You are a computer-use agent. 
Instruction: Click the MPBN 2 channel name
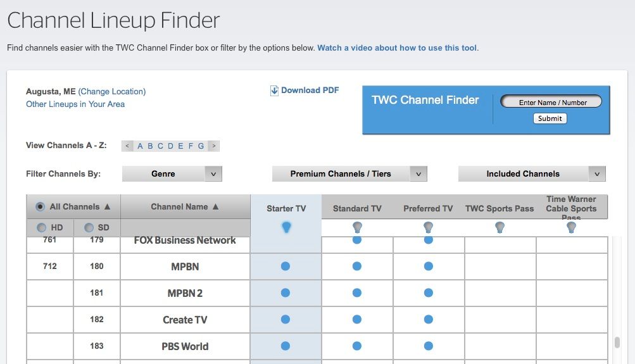click(x=185, y=294)
